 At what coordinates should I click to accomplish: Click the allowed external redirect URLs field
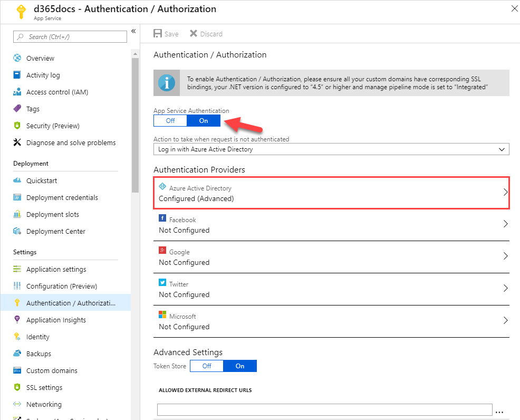coord(324,410)
